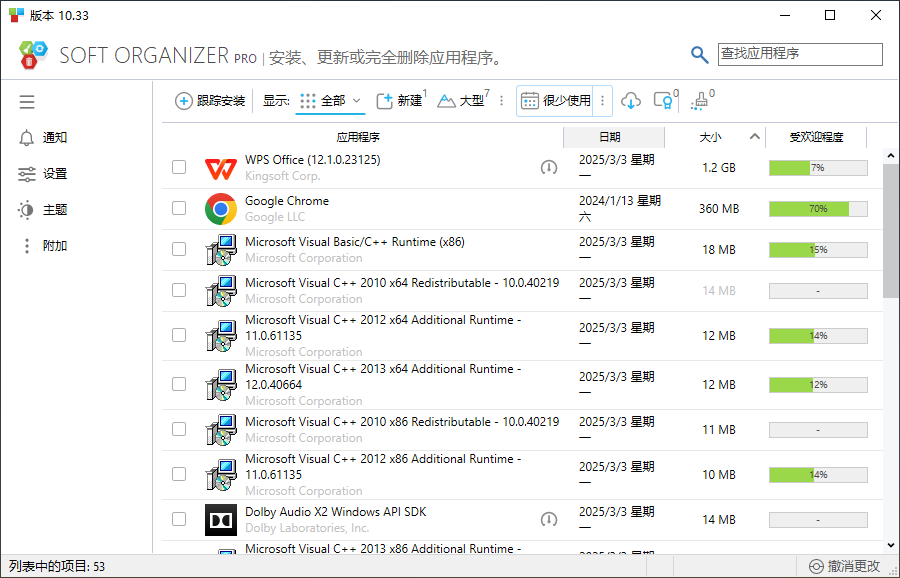
Task: Click the Google Chrome app icon
Action: (x=221, y=208)
